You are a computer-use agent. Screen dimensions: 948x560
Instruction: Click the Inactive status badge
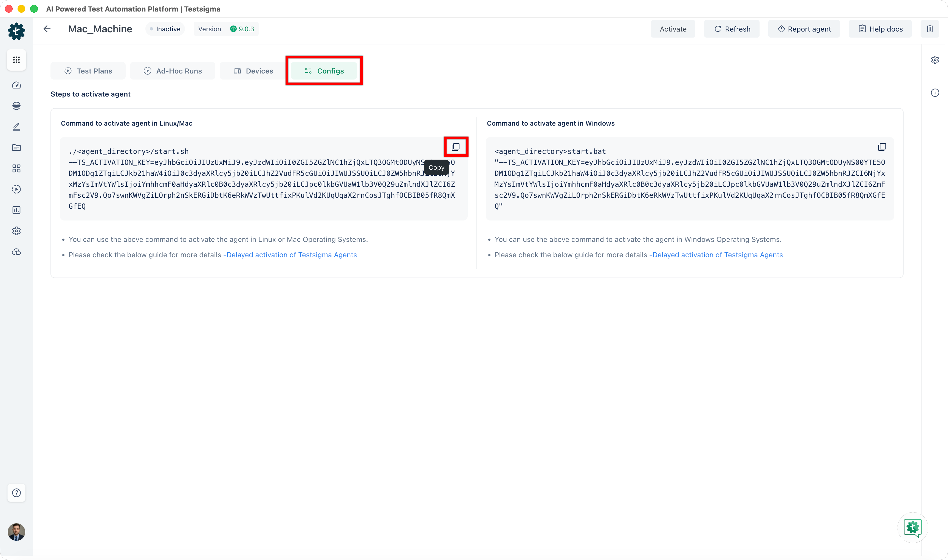coord(165,29)
